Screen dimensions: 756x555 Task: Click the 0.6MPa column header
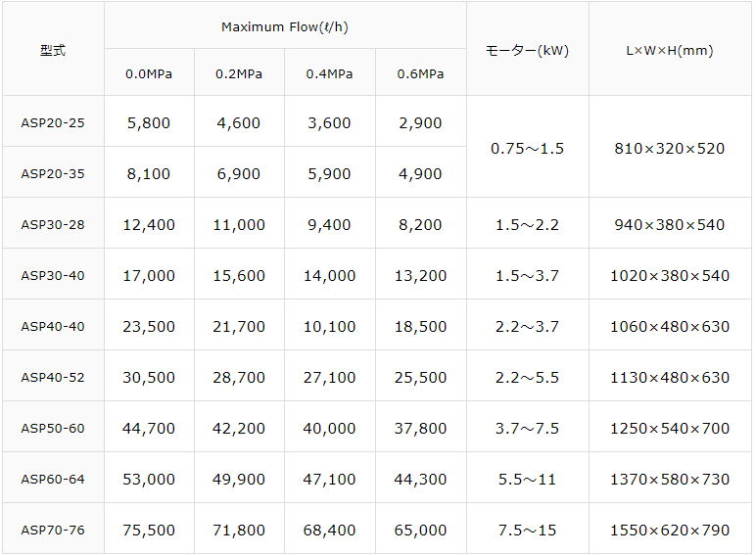421,73
